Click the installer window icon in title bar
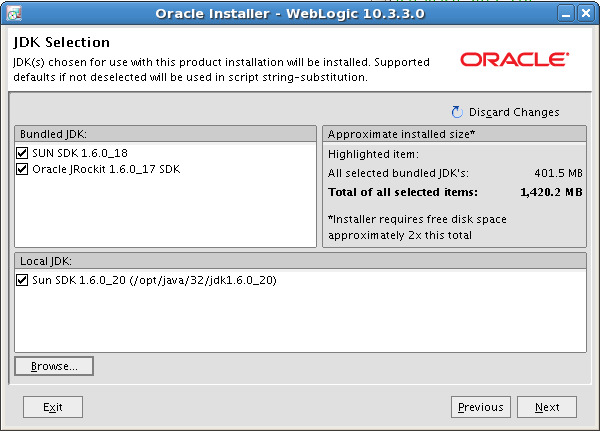Viewport: 600px width, 431px height. (x=14, y=14)
